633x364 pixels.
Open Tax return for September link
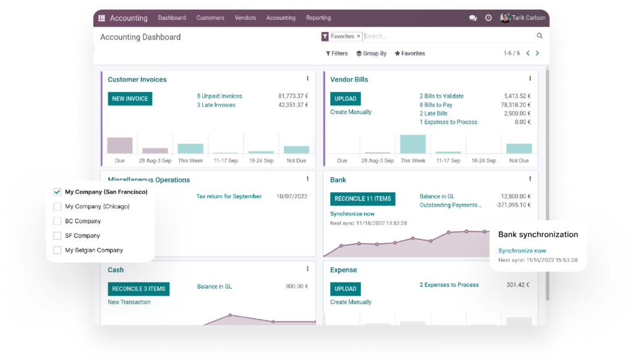pos(229,197)
